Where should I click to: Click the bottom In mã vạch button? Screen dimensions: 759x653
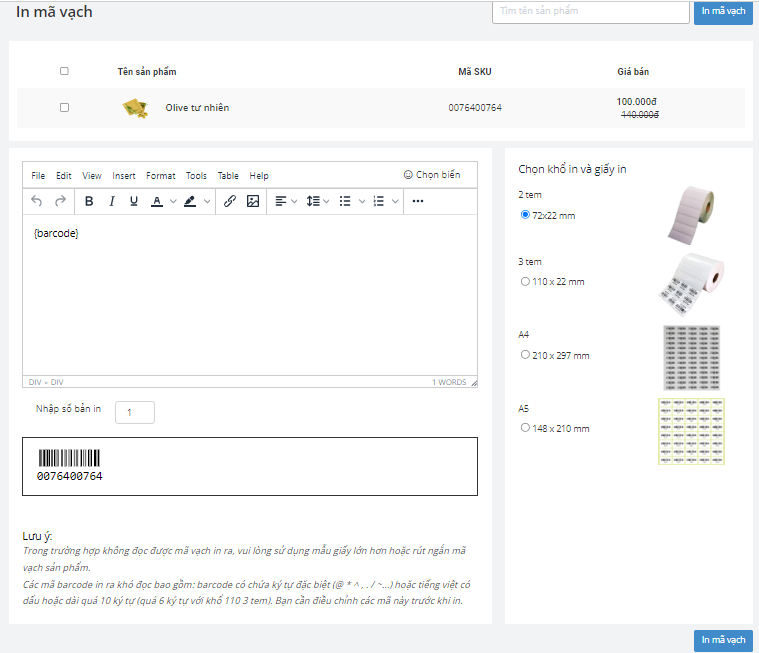(x=723, y=640)
